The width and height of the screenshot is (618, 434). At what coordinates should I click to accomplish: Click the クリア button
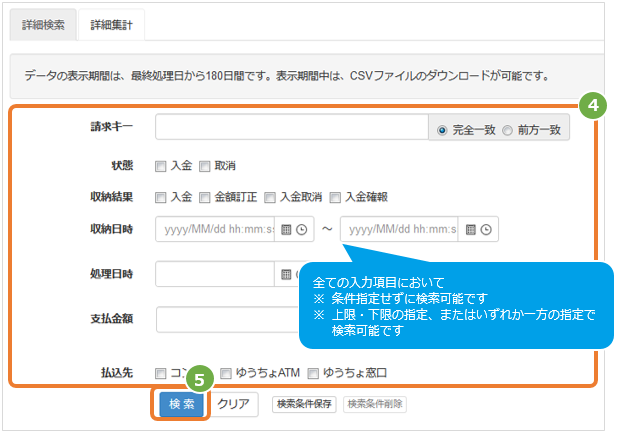point(234,404)
